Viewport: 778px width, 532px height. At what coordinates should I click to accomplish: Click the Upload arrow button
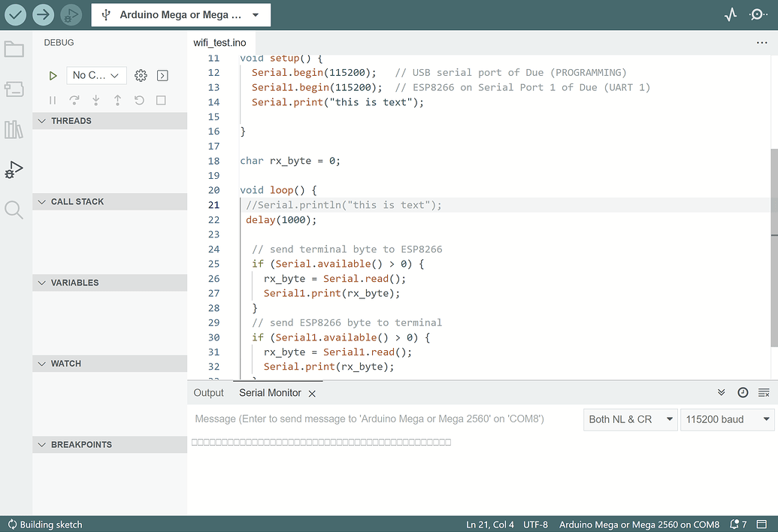(43, 14)
